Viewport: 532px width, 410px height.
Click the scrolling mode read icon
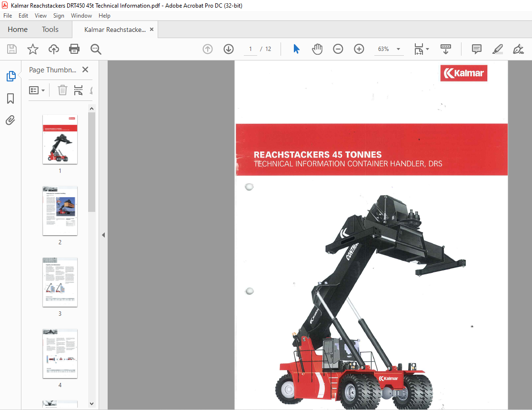point(446,49)
